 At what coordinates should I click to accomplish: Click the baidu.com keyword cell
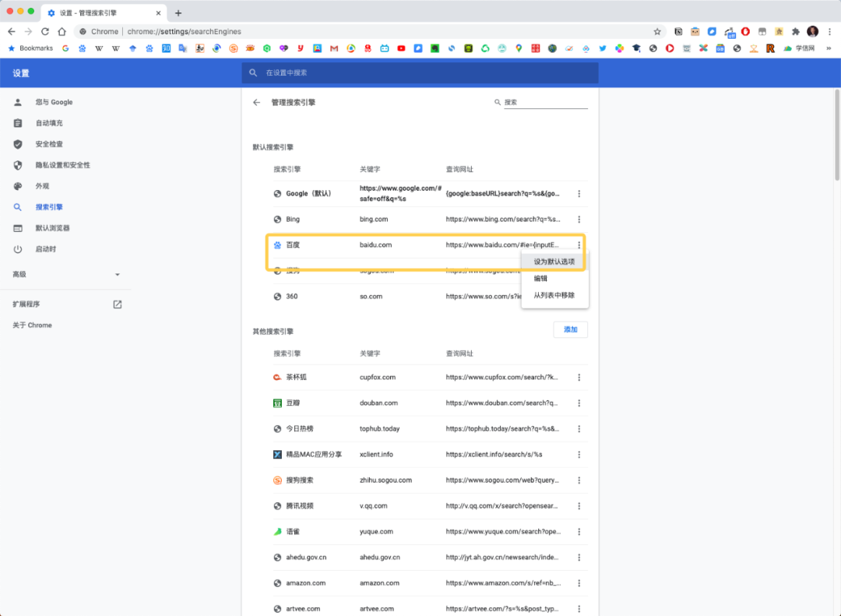click(x=375, y=245)
